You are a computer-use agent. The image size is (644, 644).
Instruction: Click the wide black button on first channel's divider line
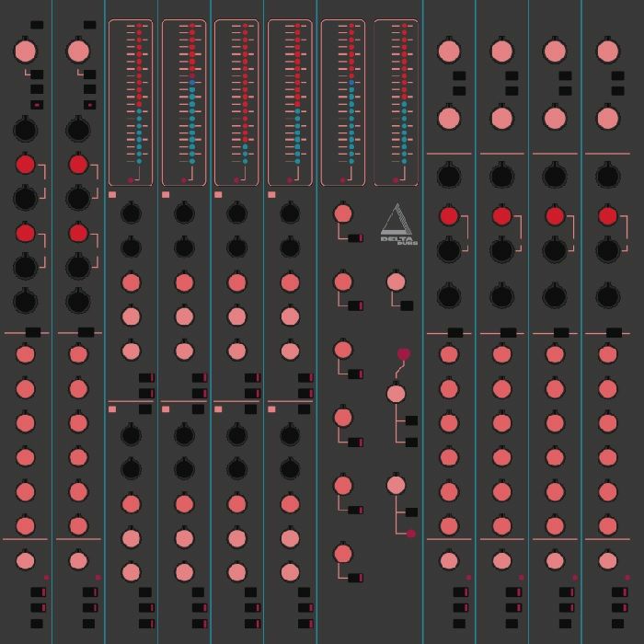click(x=33, y=332)
